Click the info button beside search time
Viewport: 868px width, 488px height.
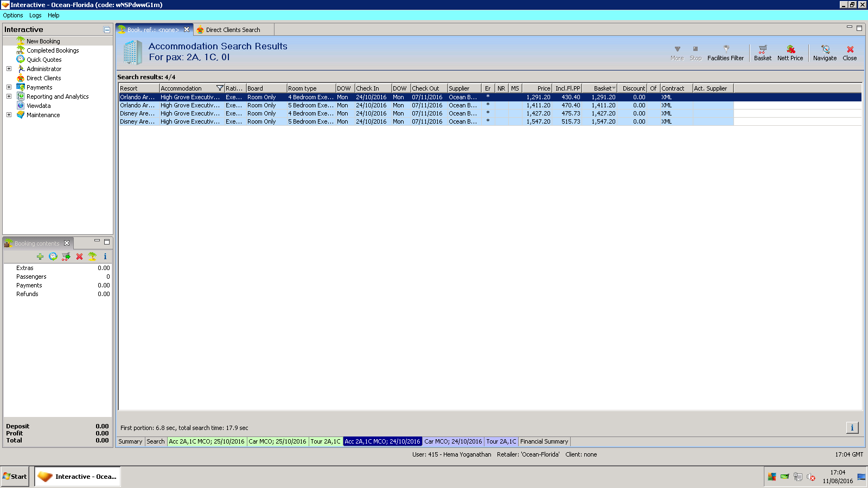pos(852,428)
